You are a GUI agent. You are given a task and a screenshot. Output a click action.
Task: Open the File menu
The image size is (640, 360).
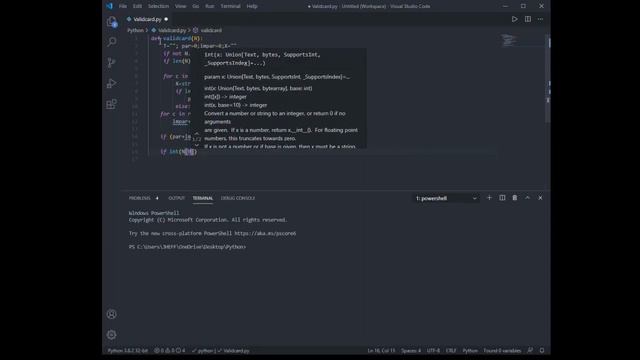tap(123, 6)
